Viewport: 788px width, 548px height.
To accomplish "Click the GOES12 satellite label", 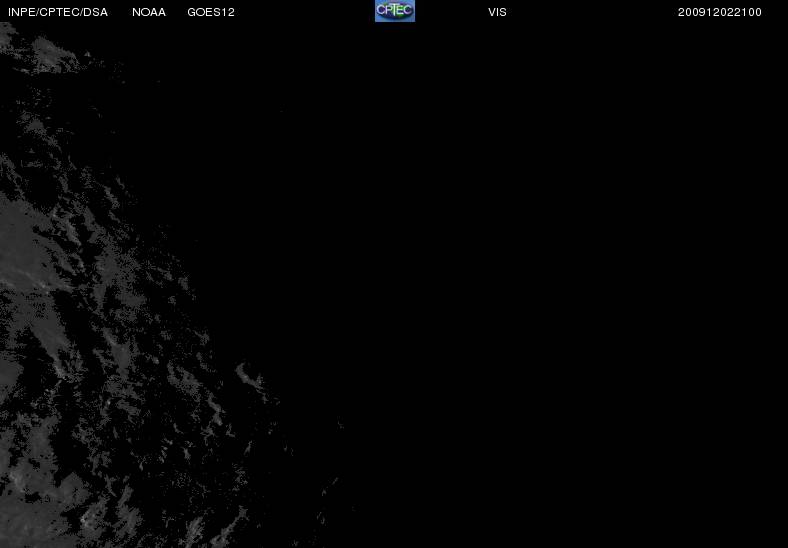I will coord(211,12).
